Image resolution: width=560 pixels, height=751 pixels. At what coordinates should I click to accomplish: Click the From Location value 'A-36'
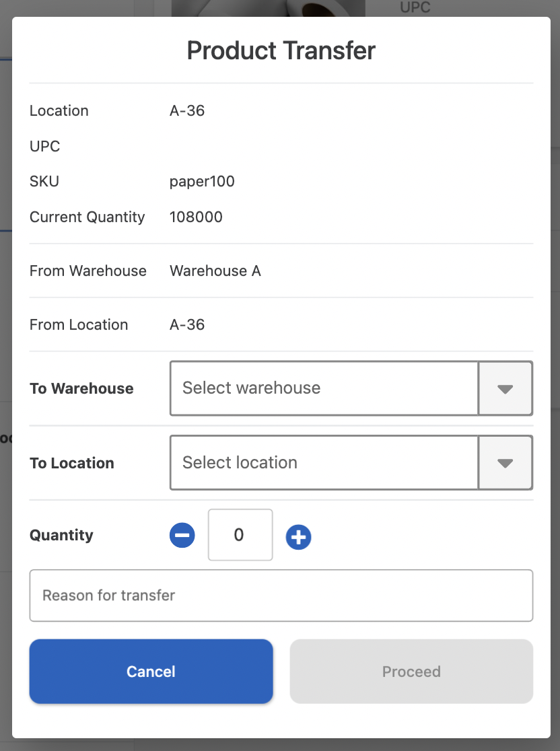[187, 325]
